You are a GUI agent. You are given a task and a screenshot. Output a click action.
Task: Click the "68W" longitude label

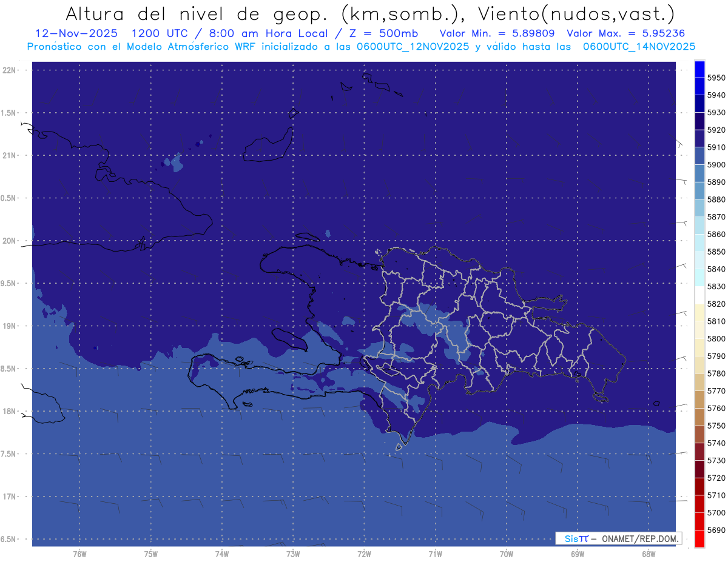[x=649, y=554]
